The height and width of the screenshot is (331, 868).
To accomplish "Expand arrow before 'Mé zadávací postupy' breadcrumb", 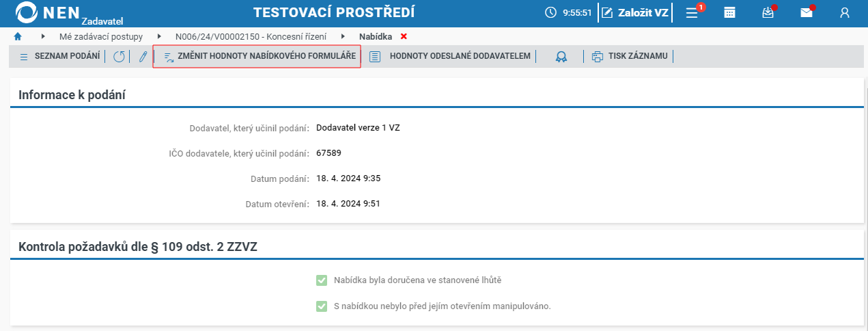I will click(x=43, y=36).
